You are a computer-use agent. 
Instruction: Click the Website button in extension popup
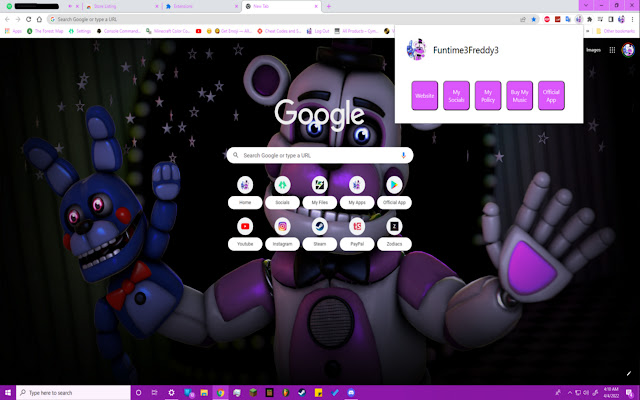424,96
